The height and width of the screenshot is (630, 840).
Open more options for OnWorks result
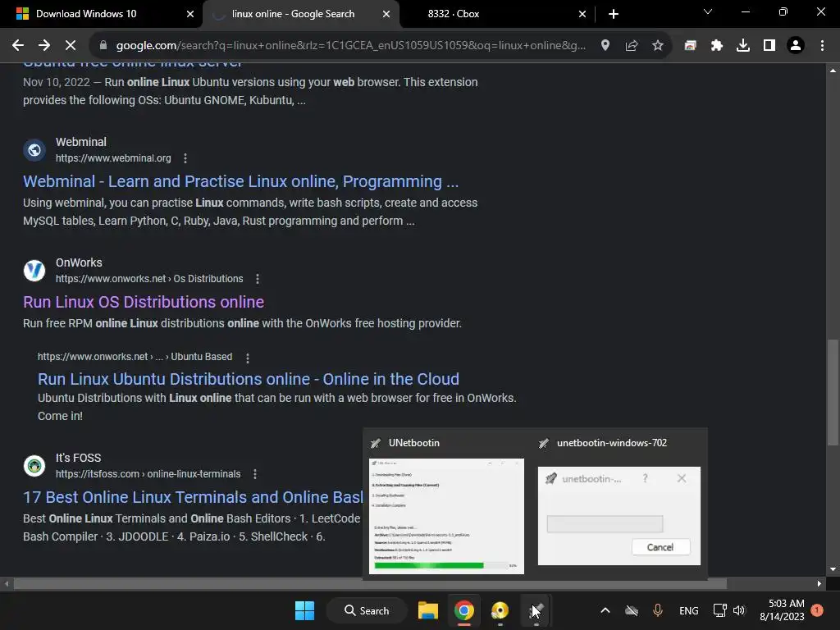(258, 279)
